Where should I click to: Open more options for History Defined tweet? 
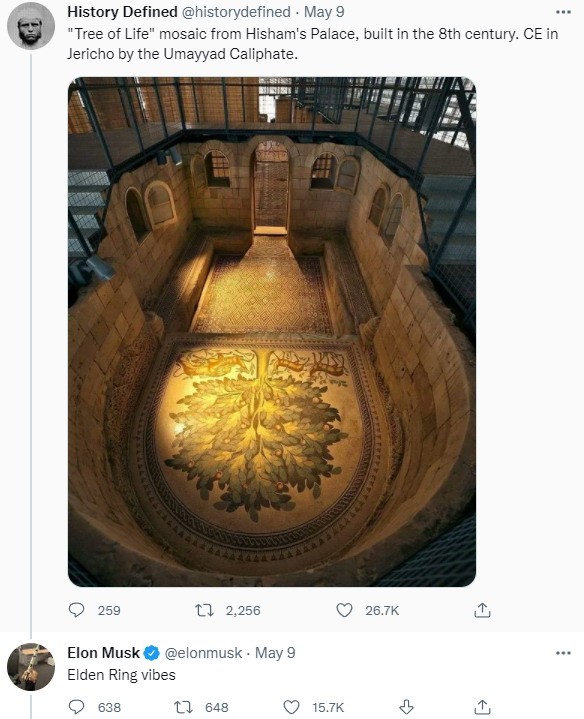(563, 12)
